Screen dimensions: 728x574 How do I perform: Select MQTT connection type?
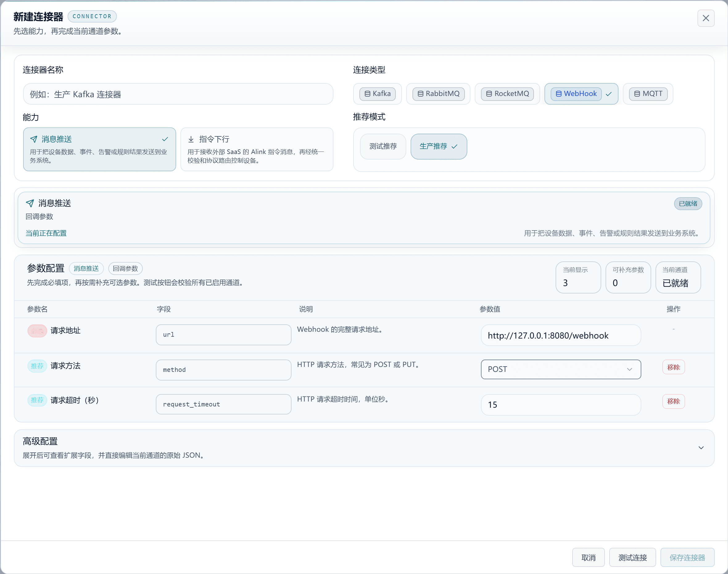[648, 94]
